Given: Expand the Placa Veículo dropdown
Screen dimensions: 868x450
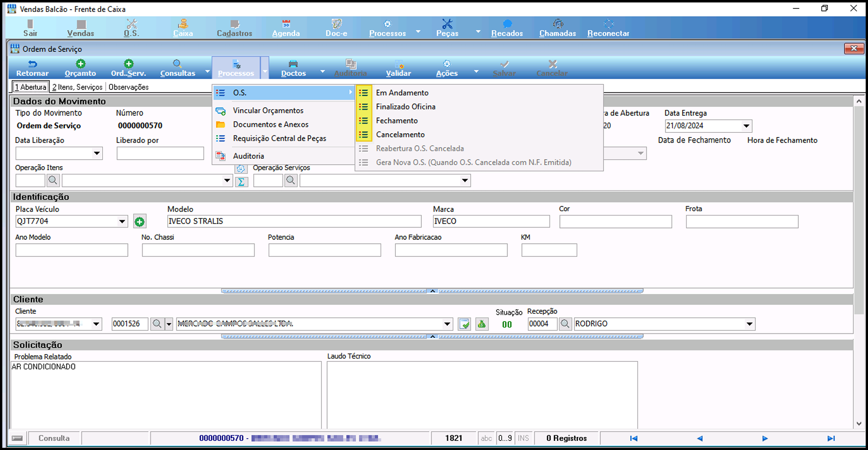Looking at the screenshot, I should point(122,221).
